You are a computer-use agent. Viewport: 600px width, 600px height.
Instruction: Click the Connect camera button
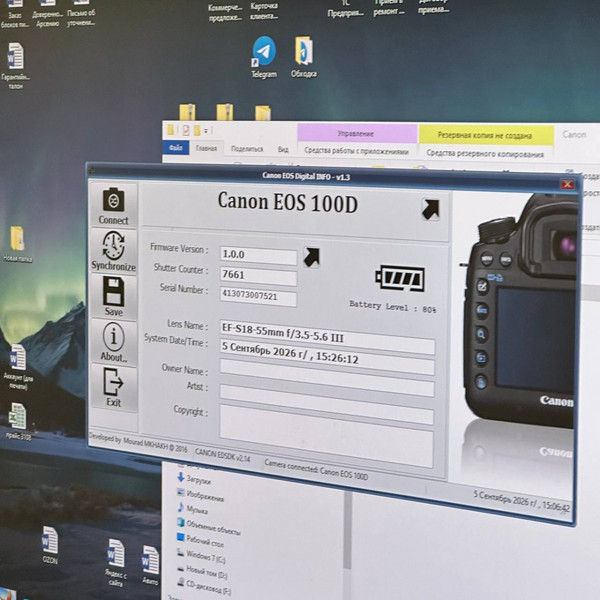[114, 205]
